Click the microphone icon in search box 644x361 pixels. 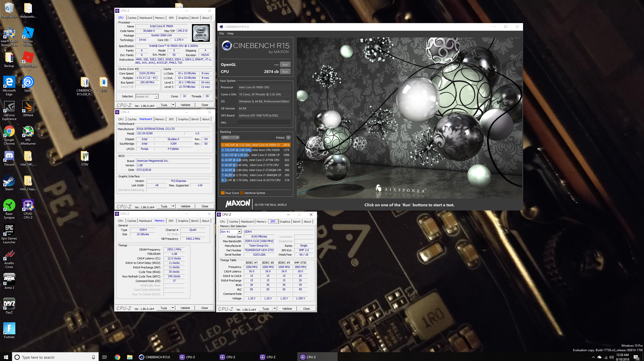click(93, 357)
